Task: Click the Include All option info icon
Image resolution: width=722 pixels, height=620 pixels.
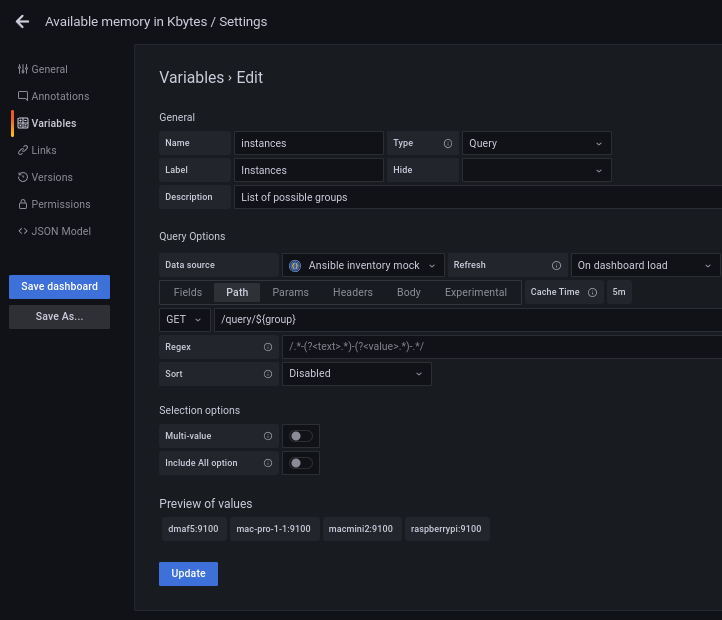Action: [x=268, y=463]
